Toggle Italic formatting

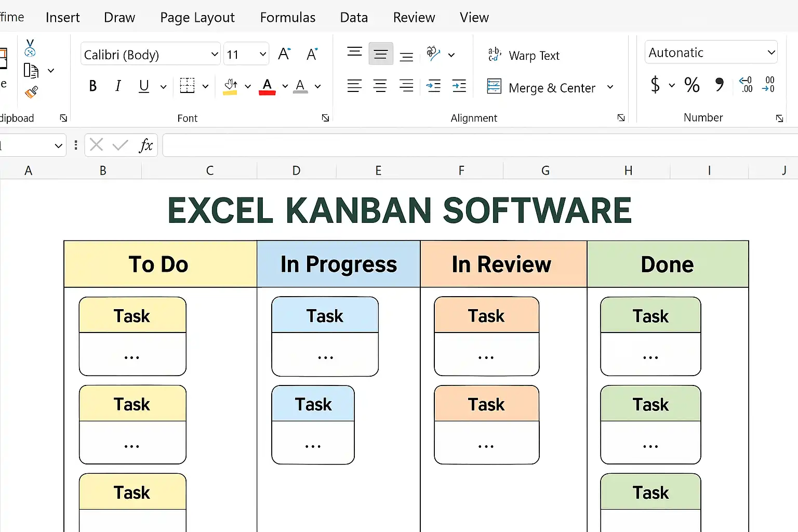(x=118, y=86)
